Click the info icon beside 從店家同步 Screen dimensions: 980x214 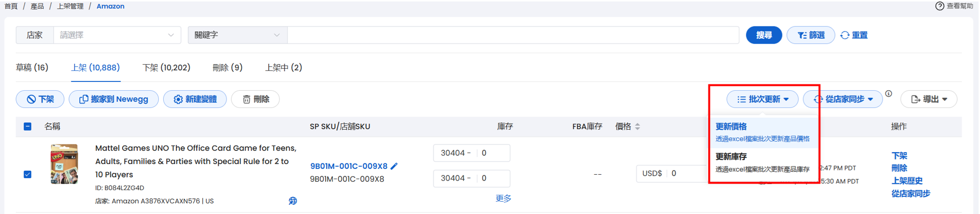[x=888, y=93]
